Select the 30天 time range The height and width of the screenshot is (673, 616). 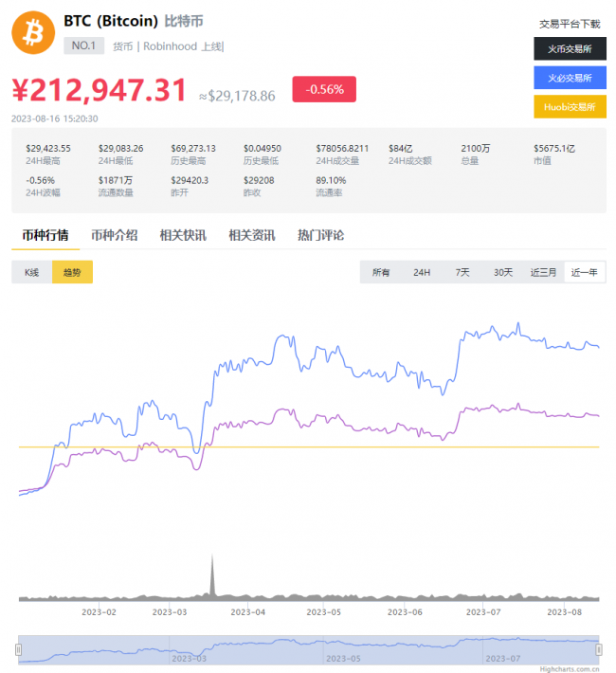tap(503, 272)
